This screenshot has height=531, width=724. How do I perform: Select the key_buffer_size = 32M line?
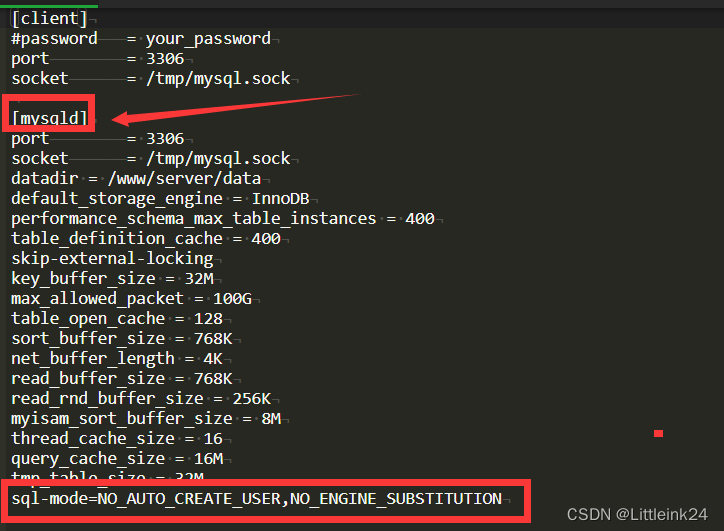(x=112, y=278)
